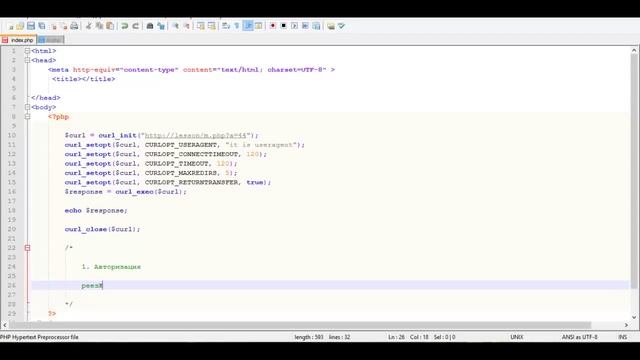Switch to the second, blurred file tab
This screenshot has height=360, width=640.
coord(51,40)
